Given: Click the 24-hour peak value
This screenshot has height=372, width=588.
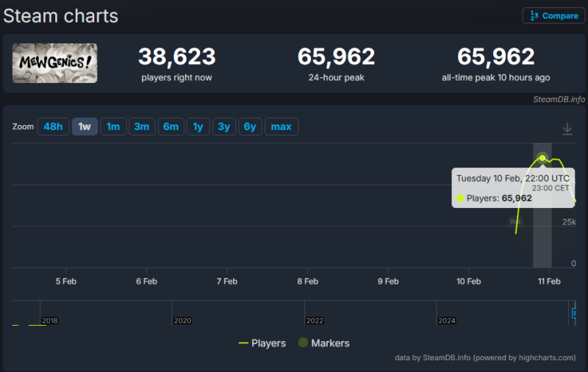Looking at the screenshot, I should (336, 57).
